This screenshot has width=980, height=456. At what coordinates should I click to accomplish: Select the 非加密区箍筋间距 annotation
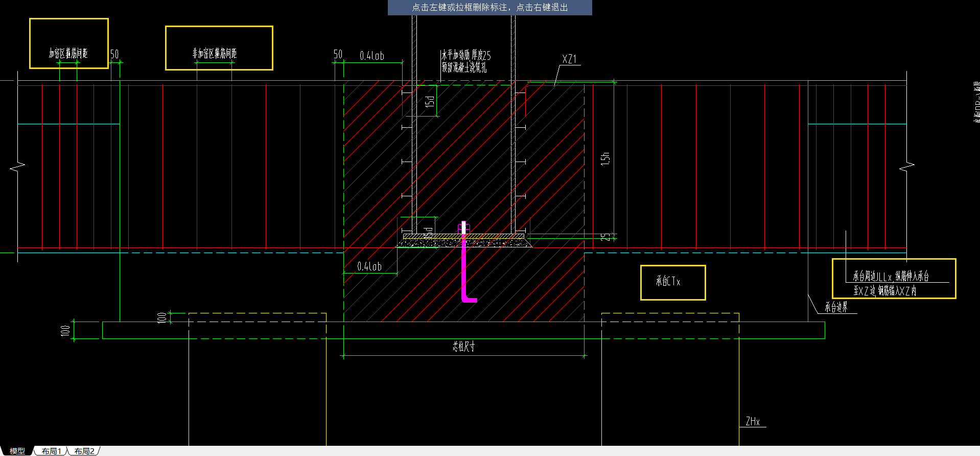click(x=215, y=53)
